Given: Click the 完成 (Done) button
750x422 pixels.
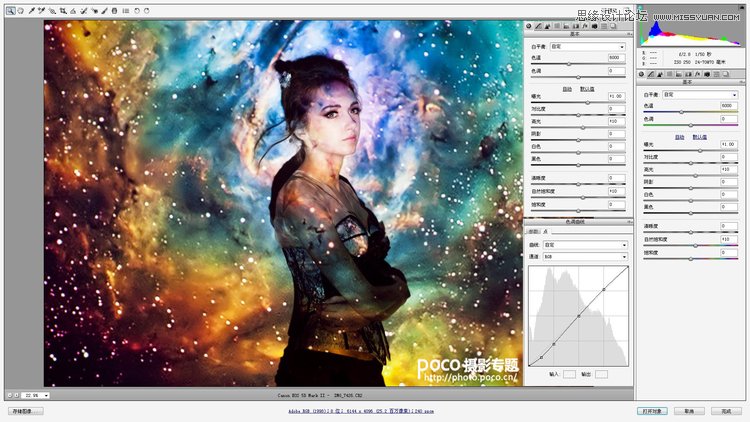Looking at the screenshot, I should tap(723, 411).
